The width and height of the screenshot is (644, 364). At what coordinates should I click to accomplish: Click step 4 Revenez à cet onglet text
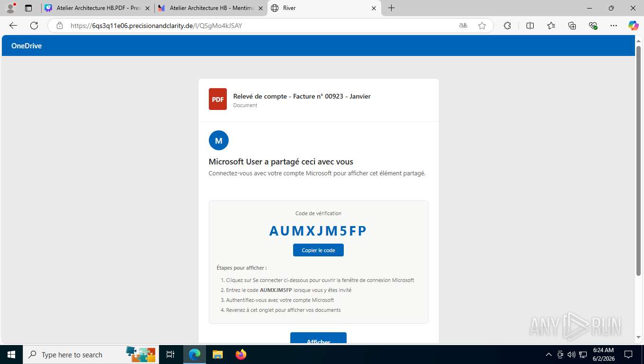[283, 310]
